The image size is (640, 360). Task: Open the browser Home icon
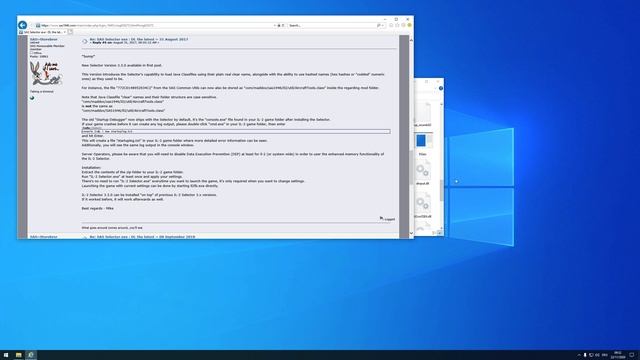391,25
